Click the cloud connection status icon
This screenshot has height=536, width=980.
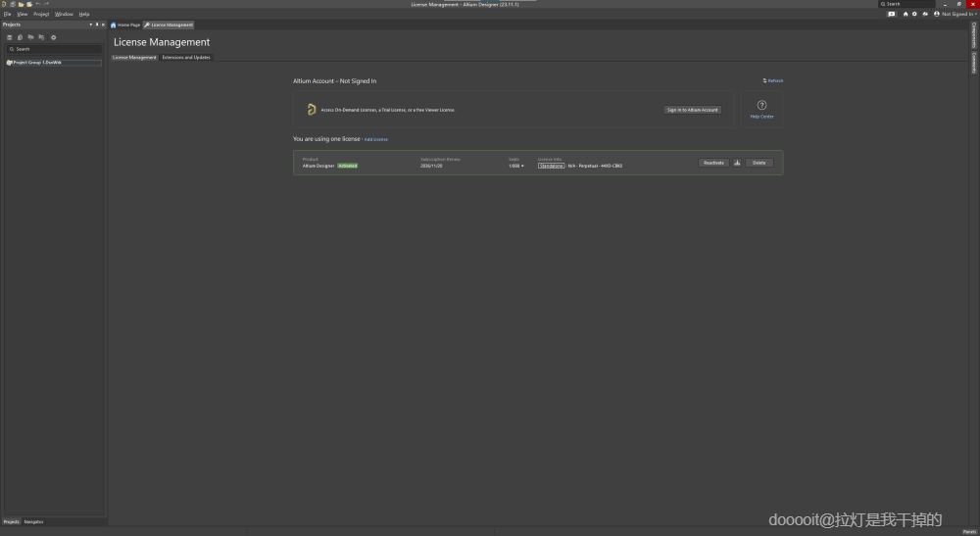click(x=925, y=14)
